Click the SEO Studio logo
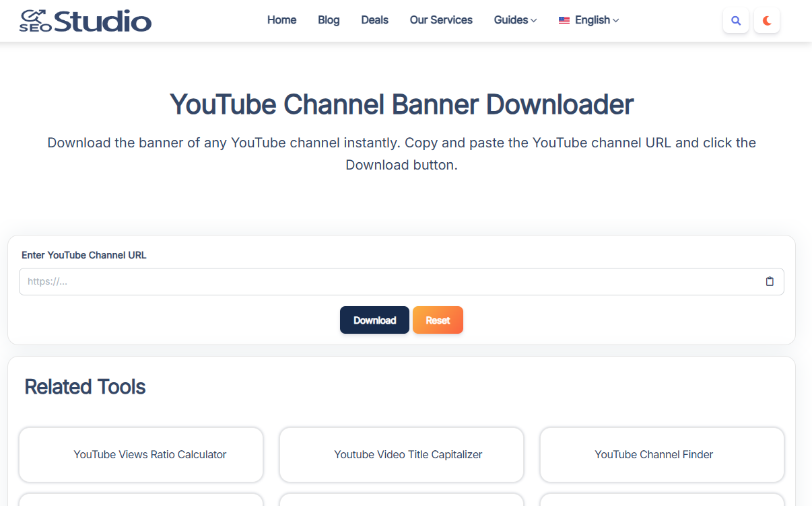812x506 pixels. [x=86, y=21]
